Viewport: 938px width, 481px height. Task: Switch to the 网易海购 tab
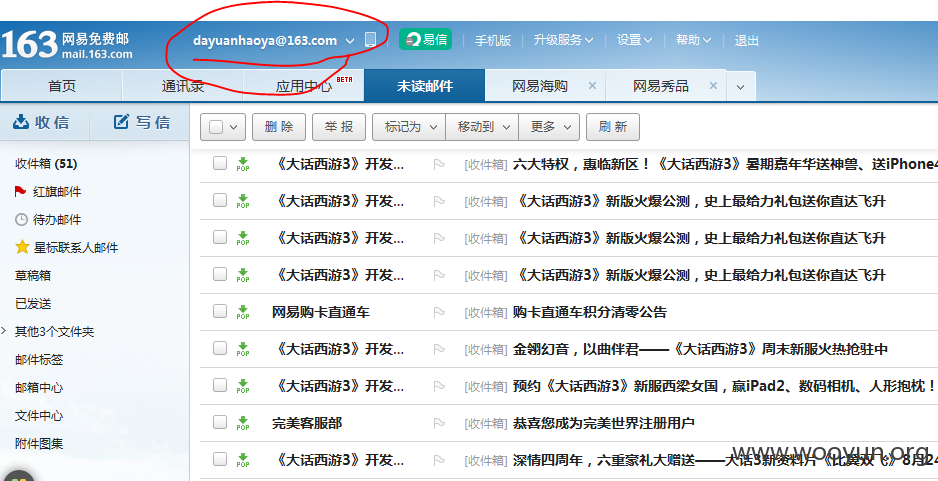[x=539, y=86]
